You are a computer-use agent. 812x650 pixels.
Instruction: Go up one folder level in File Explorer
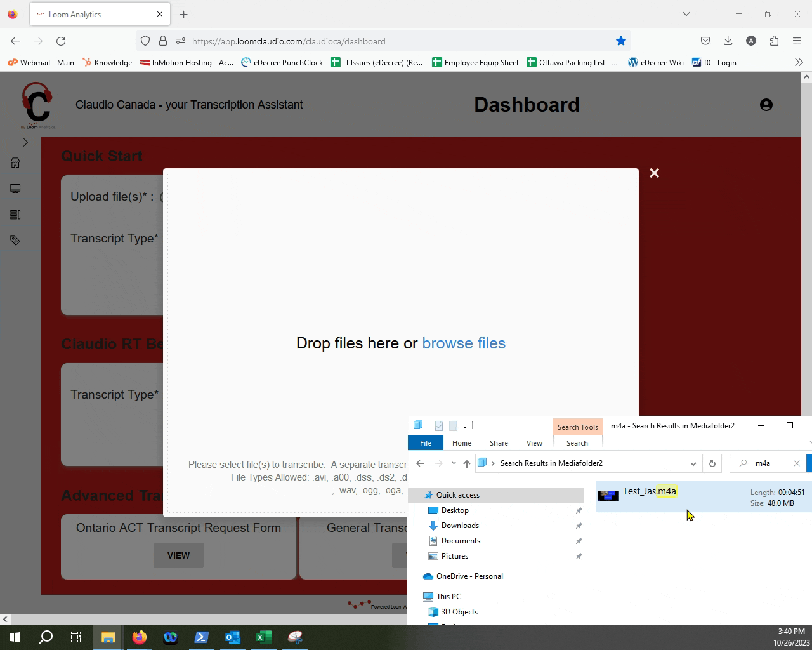[x=467, y=463]
